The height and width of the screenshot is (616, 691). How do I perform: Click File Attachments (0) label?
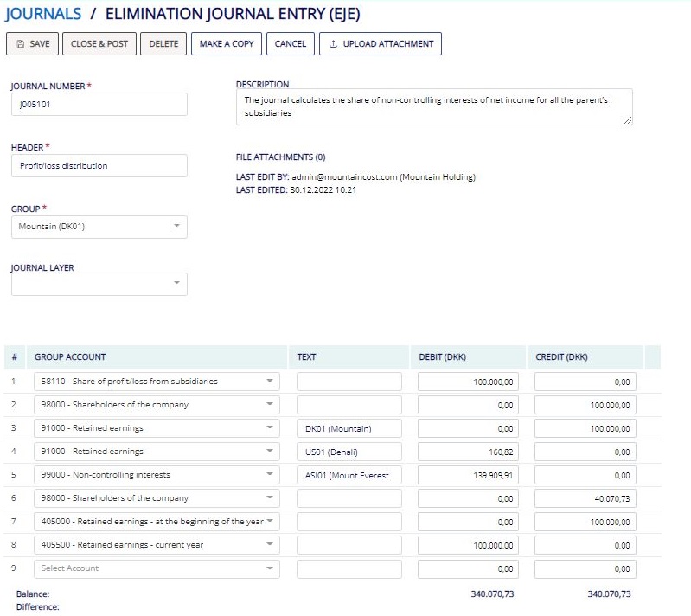(280, 157)
